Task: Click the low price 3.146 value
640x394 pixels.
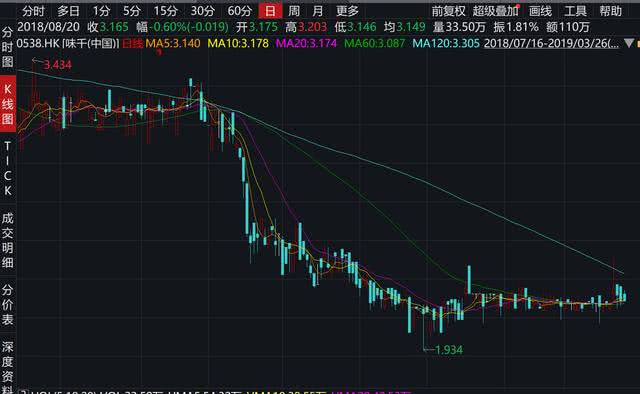Action: 362,27
